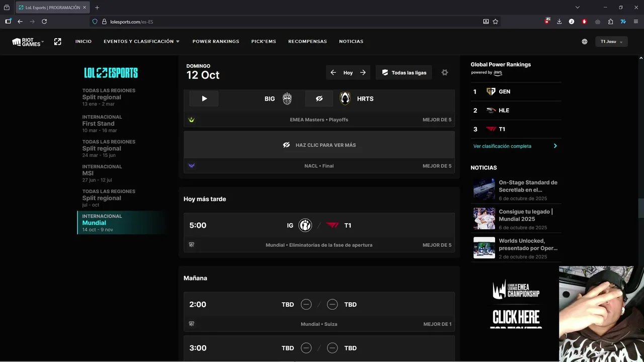
Task: Play the BIG vs HRTS match VOD
Action: click(204, 99)
